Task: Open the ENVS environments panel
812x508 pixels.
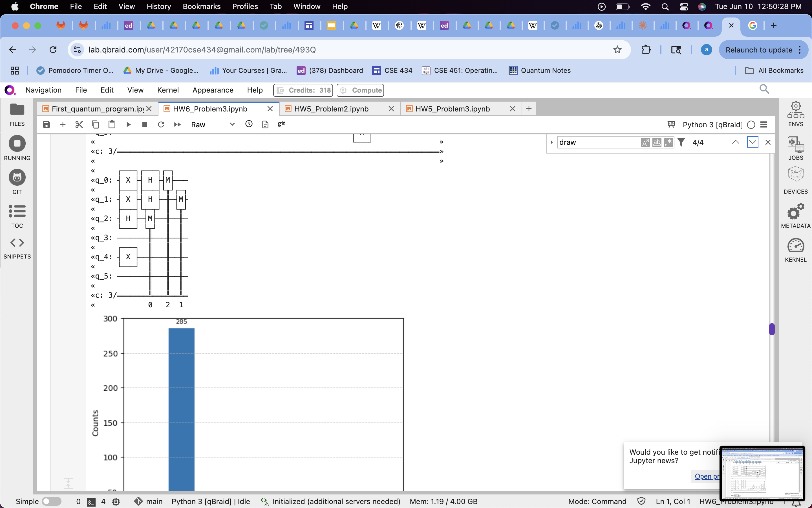Action: pos(796,114)
